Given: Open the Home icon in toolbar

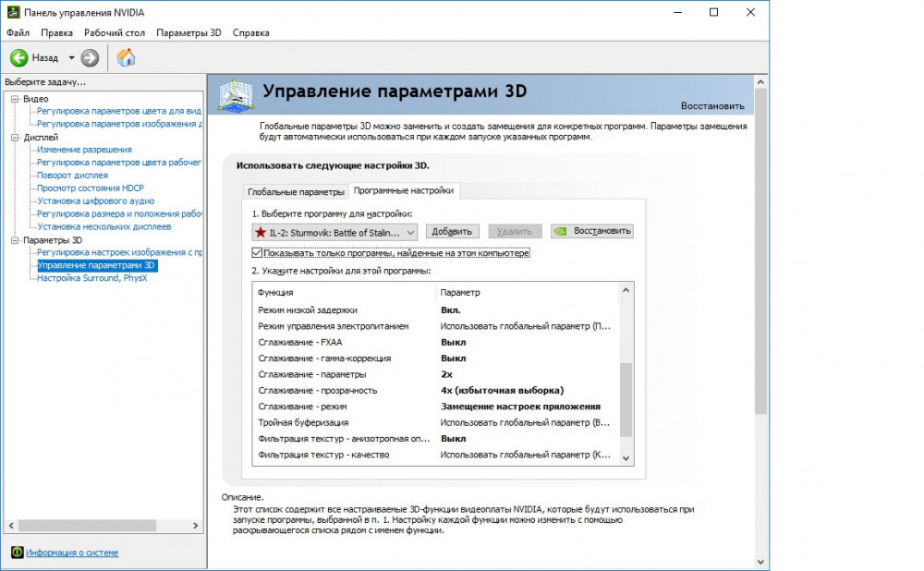Looking at the screenshot, I should [x=126, y=57].
